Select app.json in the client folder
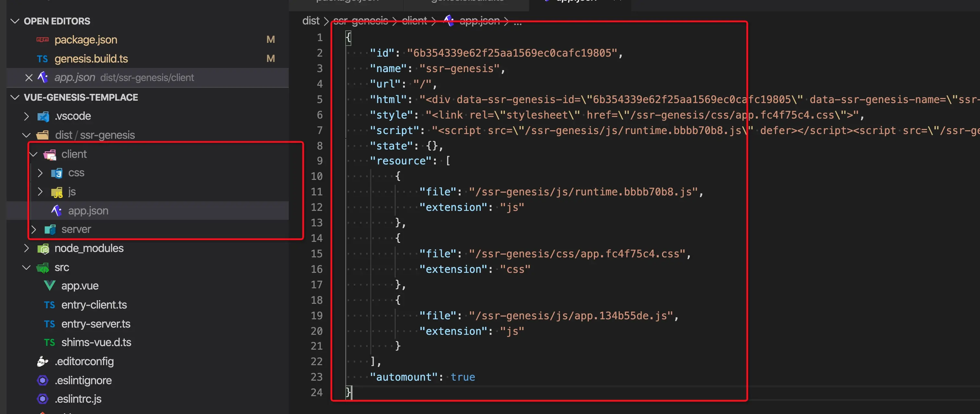This screenshot has height=414, width=980. [x=88, y=210]
